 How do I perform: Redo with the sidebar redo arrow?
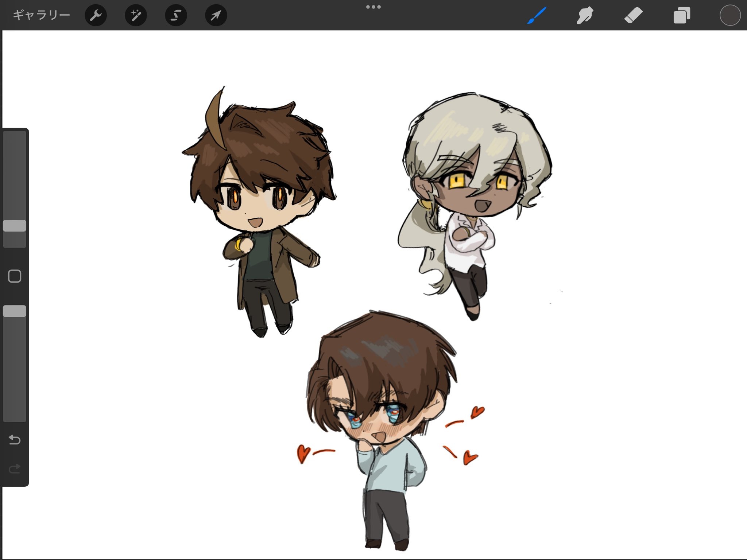click(x=15, y=468)
